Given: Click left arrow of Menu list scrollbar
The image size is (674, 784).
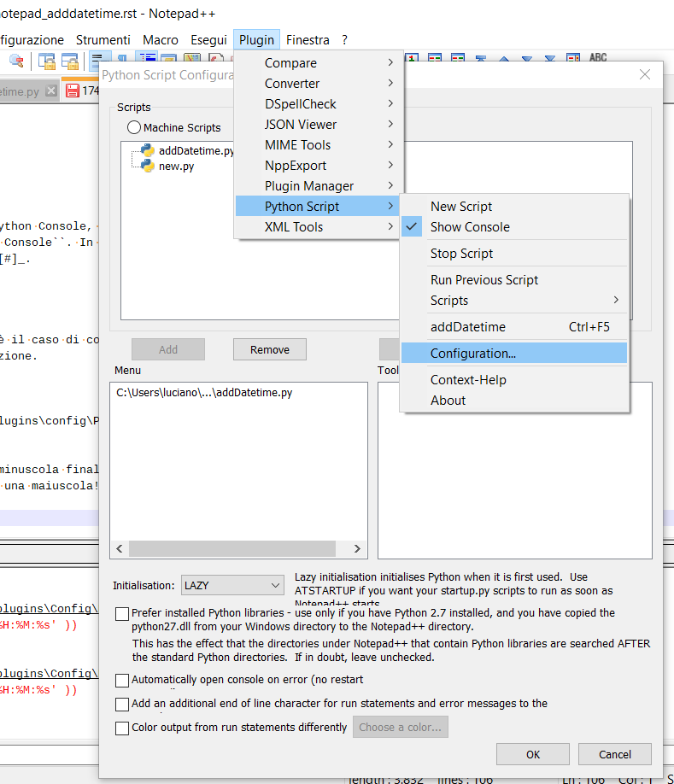Looking at the screenshot, I should point(120,548).
